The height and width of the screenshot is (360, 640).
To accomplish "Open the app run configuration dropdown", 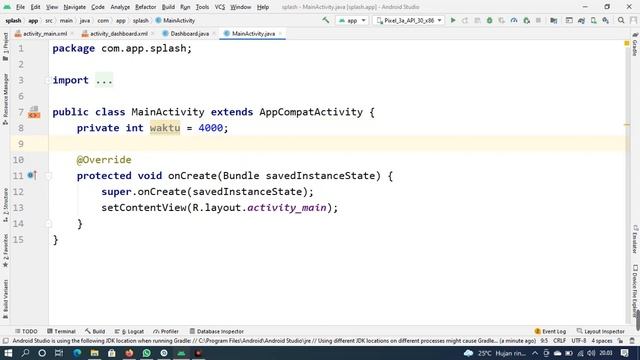I will (x=352, y=20).
